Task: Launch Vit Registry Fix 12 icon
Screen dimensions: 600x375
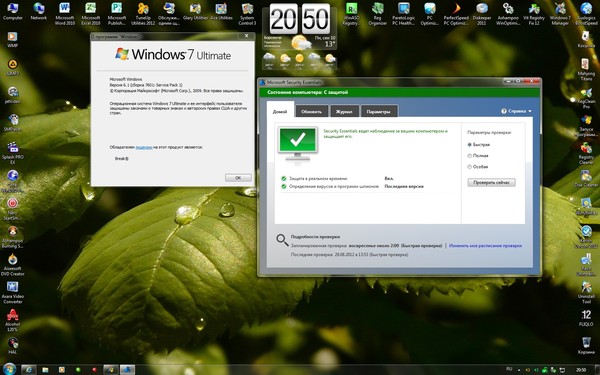Action: [534, 13]
